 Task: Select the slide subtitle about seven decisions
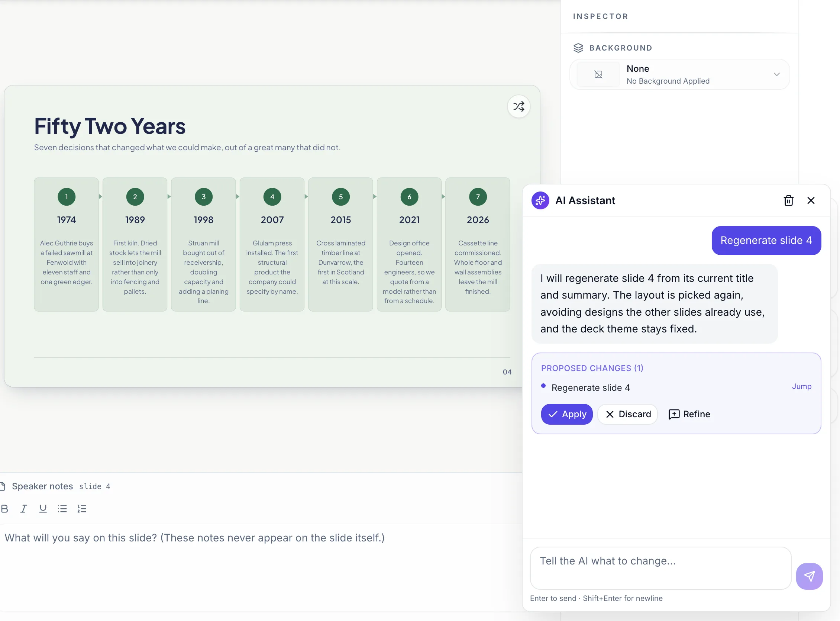click(x=187, y=147)
